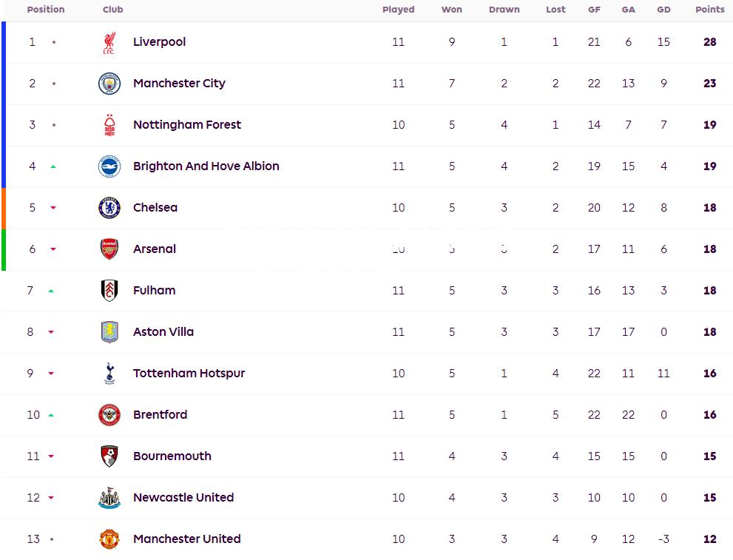Click the Tottenham Hotspur cockerel logo
Screen dimensions: 733x560
(x=109, y=373)
